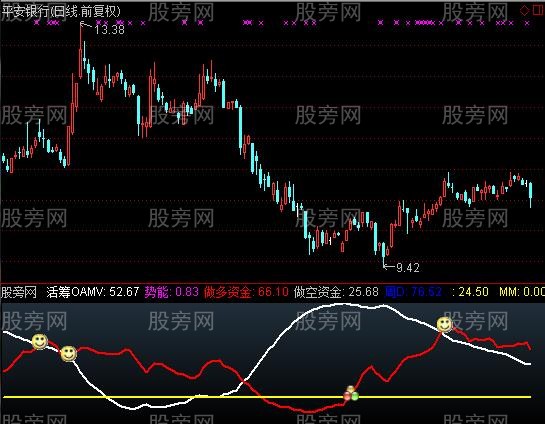Click the 做空资金: 25.68 readout

[x=336, y=292]
